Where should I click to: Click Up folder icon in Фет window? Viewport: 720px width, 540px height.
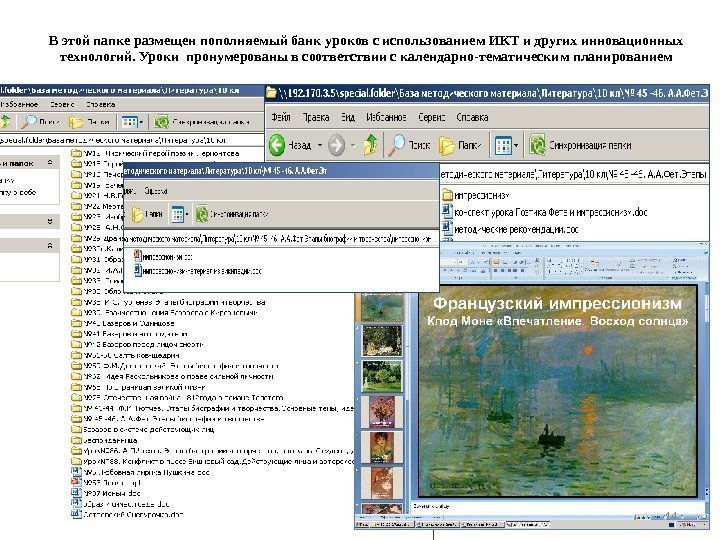(371, 145)
